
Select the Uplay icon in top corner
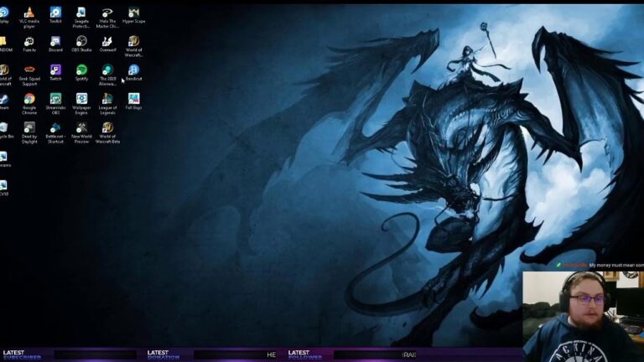pos(4,15)
